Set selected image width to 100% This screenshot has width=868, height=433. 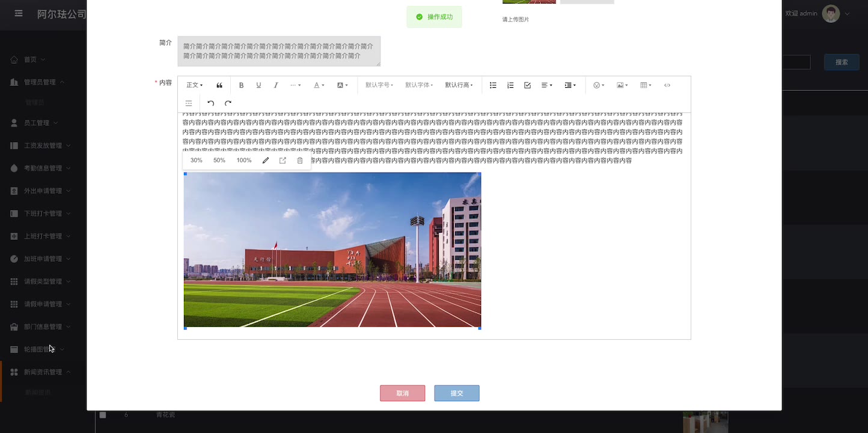[244, 161]
